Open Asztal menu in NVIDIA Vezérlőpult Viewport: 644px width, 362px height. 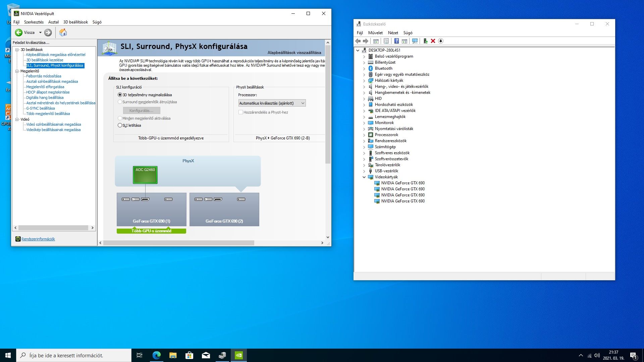(53, 22)
